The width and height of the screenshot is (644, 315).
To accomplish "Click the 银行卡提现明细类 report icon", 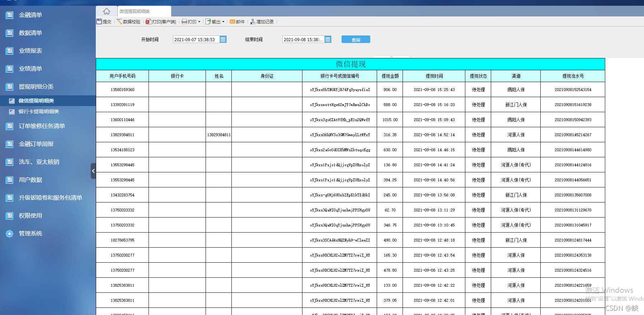I will (x=12, y=112).
